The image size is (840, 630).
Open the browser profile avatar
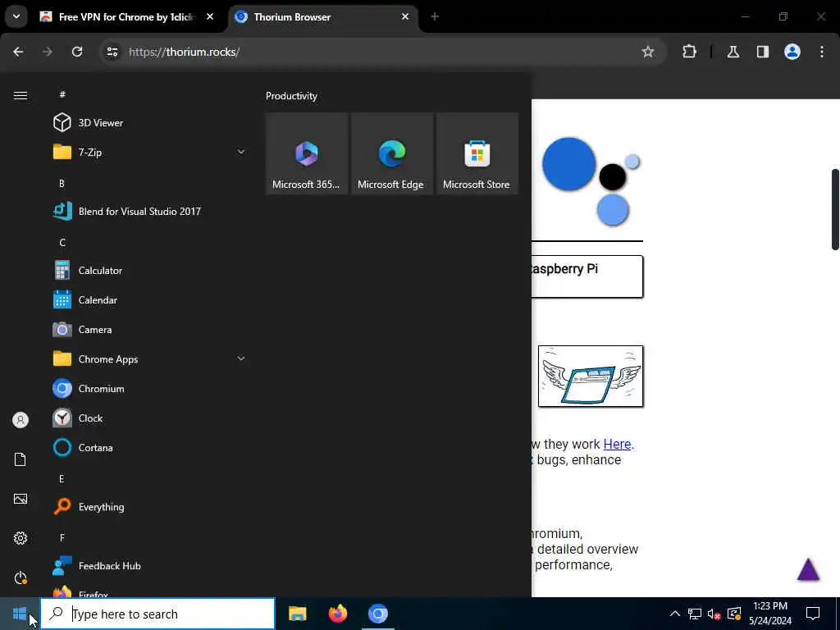pos(792,52)
